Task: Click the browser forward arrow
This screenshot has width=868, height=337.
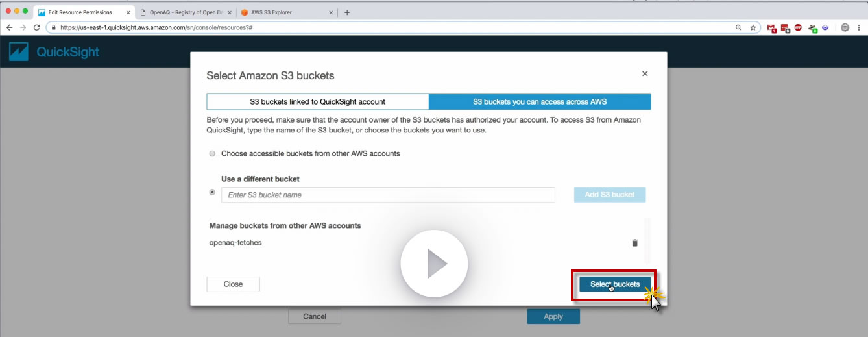Action: point(23,28)
